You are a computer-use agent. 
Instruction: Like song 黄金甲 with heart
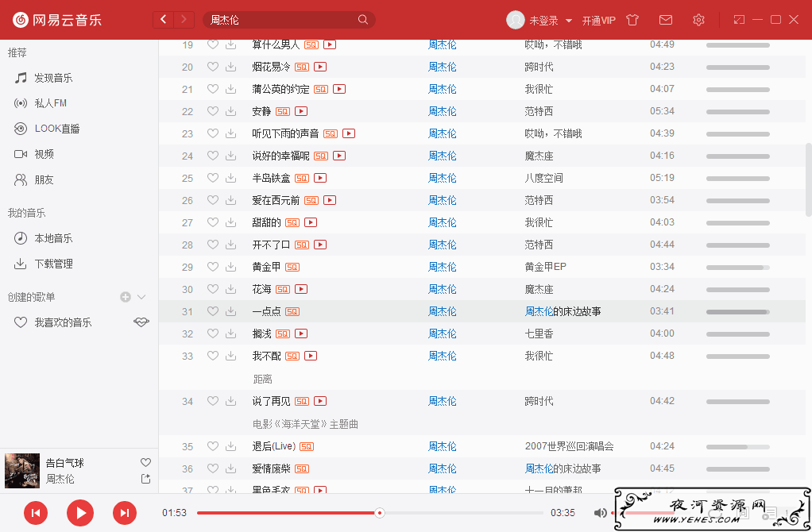(x=213, y=267)
